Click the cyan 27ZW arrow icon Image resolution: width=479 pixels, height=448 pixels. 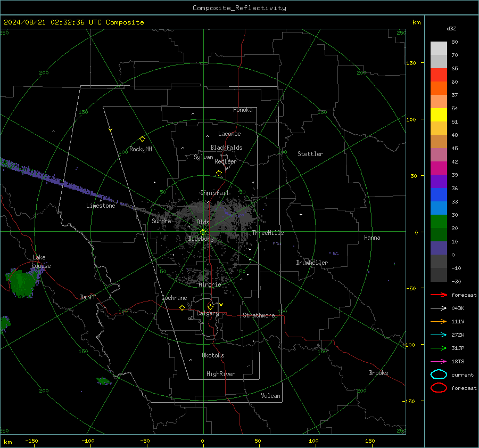(439, 335)
